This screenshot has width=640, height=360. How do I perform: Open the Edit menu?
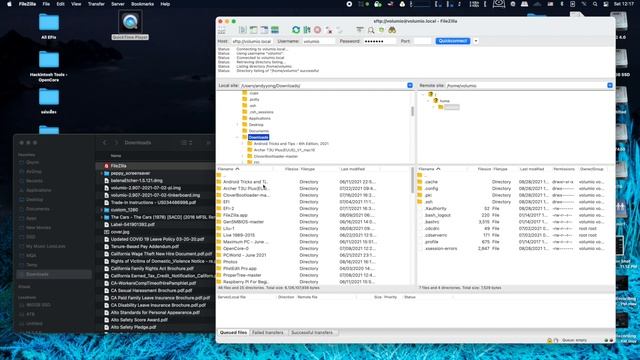click(60, 4)
